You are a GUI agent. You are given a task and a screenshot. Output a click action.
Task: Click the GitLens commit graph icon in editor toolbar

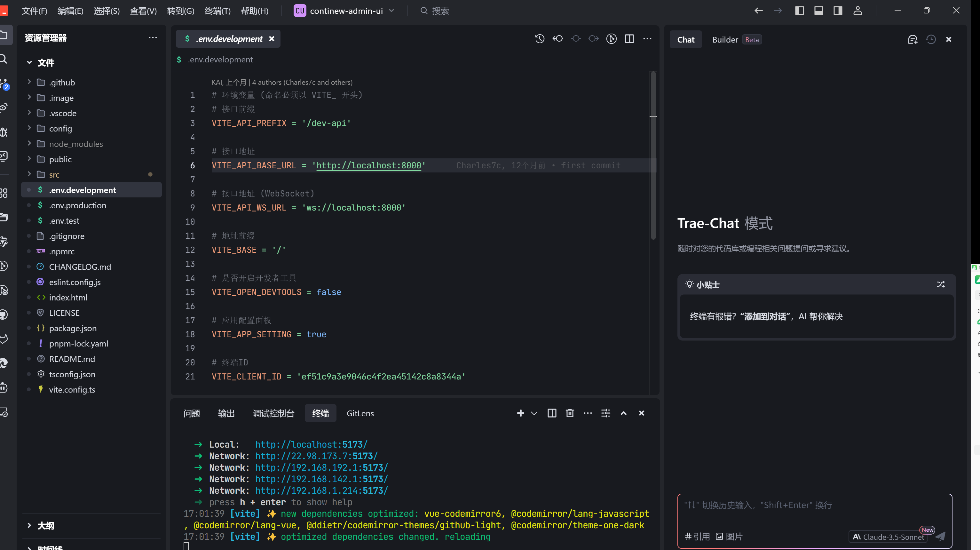click(611, 39)
